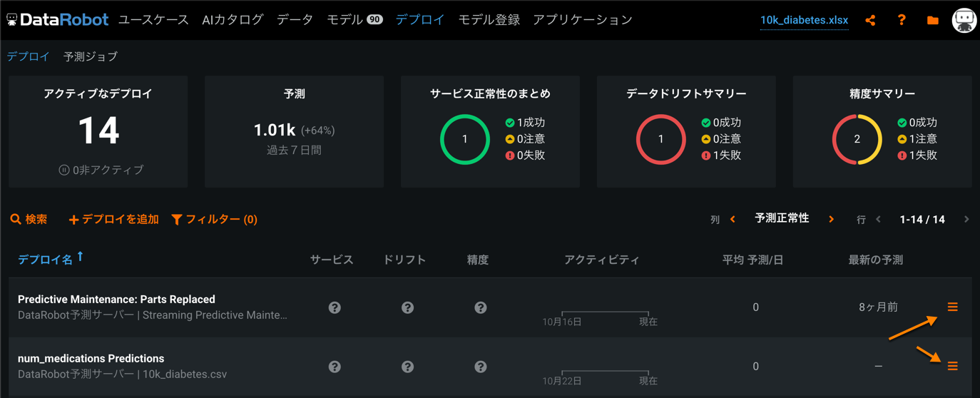
Task: Click the 最新の予測 column header
Action: pyautogui.click(x=875, y=260)
